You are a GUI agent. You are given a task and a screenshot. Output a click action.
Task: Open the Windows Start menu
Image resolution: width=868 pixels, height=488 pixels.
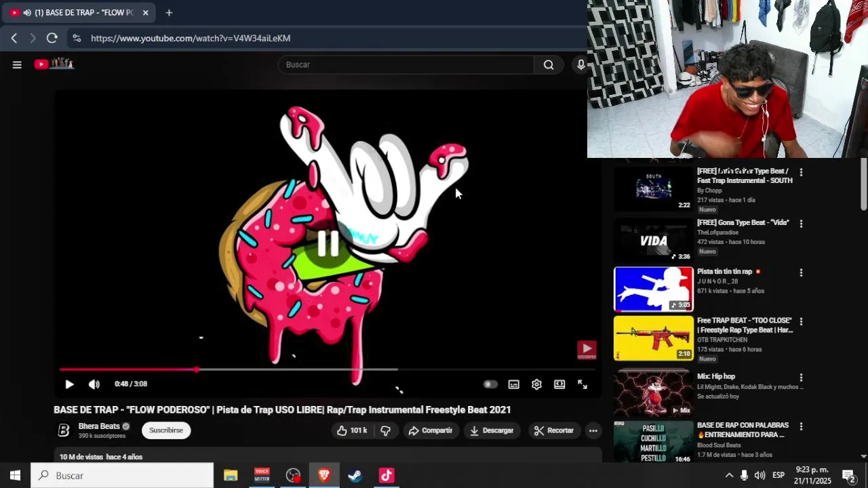pyautogui.click(x=15, y=476)
